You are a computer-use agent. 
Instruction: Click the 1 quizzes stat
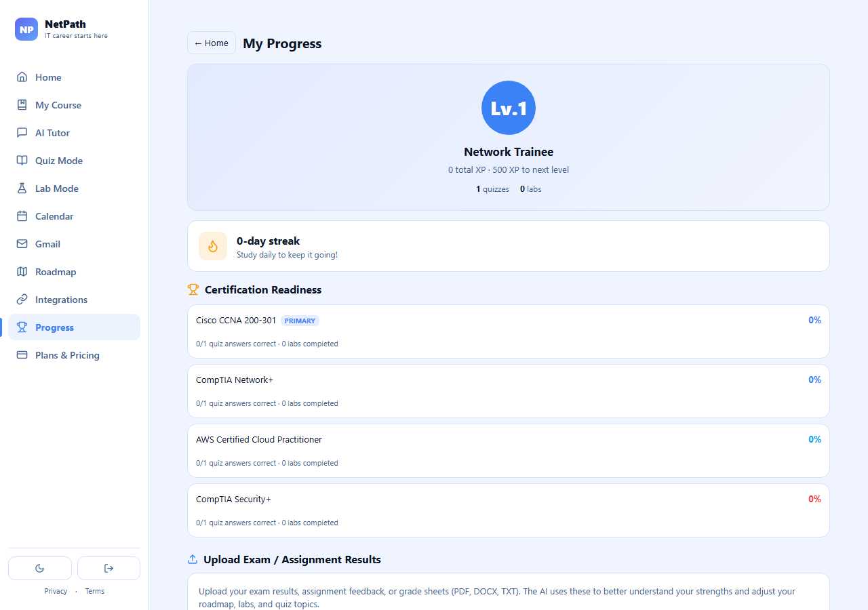tap(493, 189)
